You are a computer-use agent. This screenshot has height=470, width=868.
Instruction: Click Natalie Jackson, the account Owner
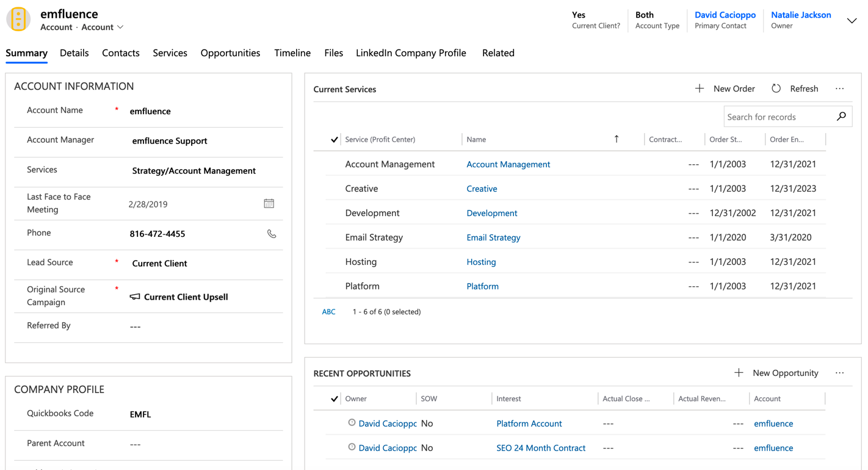[801, 15]
